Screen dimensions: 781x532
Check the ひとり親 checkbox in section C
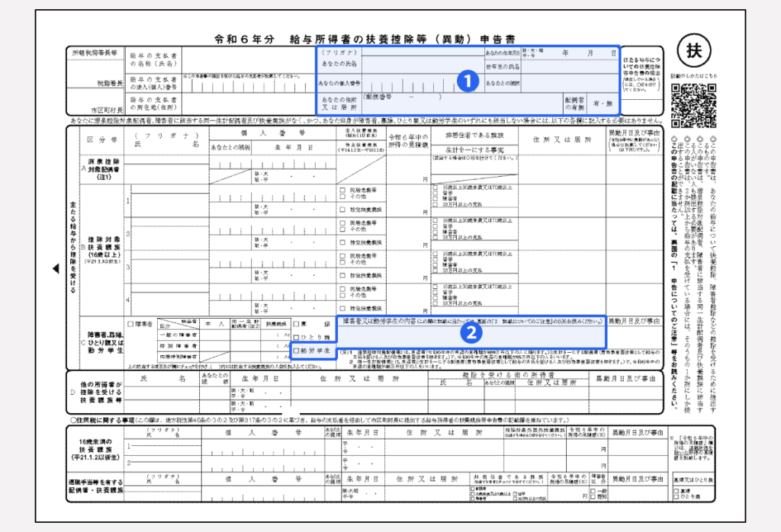[x=297, y=337]
